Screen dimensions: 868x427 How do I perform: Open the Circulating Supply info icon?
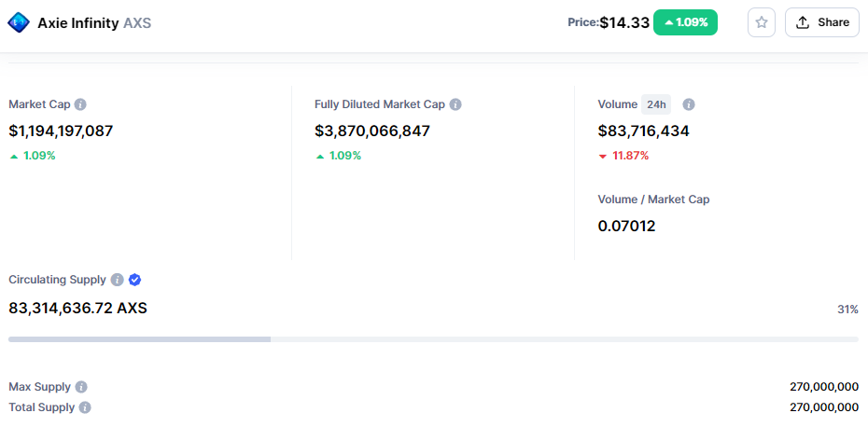117,280
